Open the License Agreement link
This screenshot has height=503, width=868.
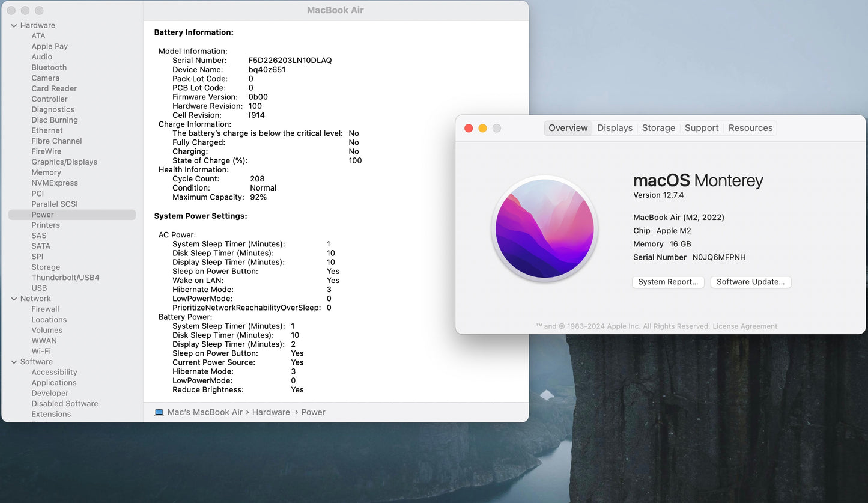point(745,326)
